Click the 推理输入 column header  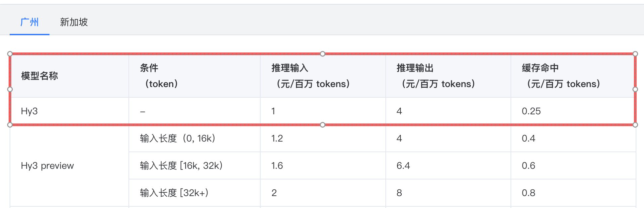pyautogui.click(x=323, y=76)
